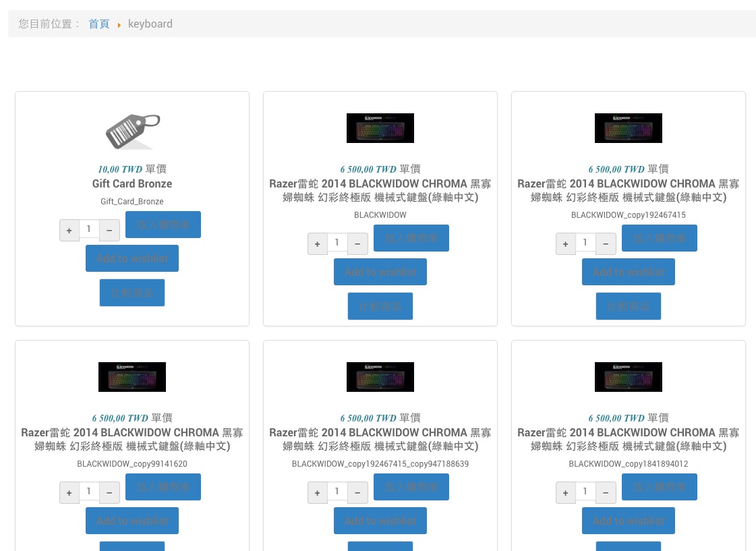Add BLACKWIDOW_copy1841894012 to cart
This screenshot has width=756, height=551.
click(659, 487)
